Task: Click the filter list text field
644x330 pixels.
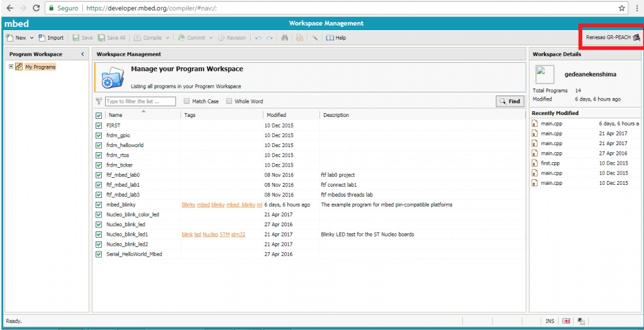Action: pyautogui.click(x=140, y=101)
